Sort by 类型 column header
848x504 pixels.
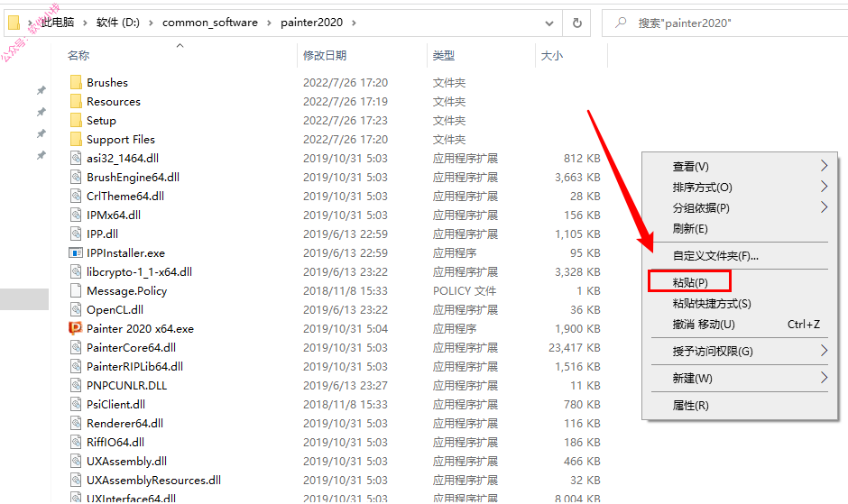pos(444,55)
